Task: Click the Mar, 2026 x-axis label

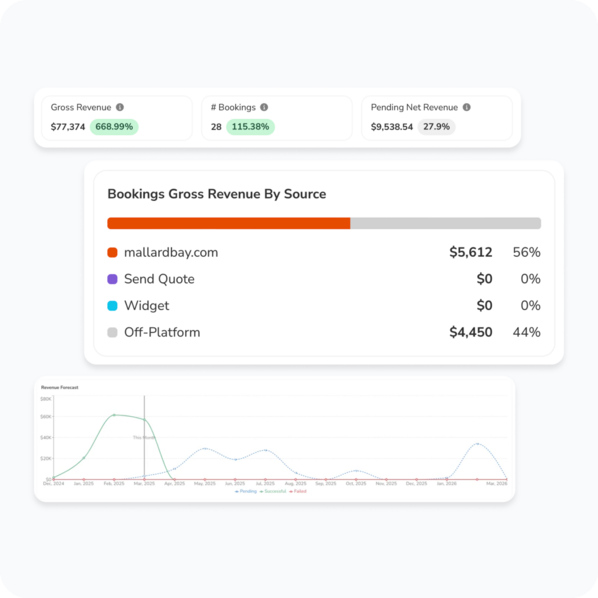Action: click(497, 484)
